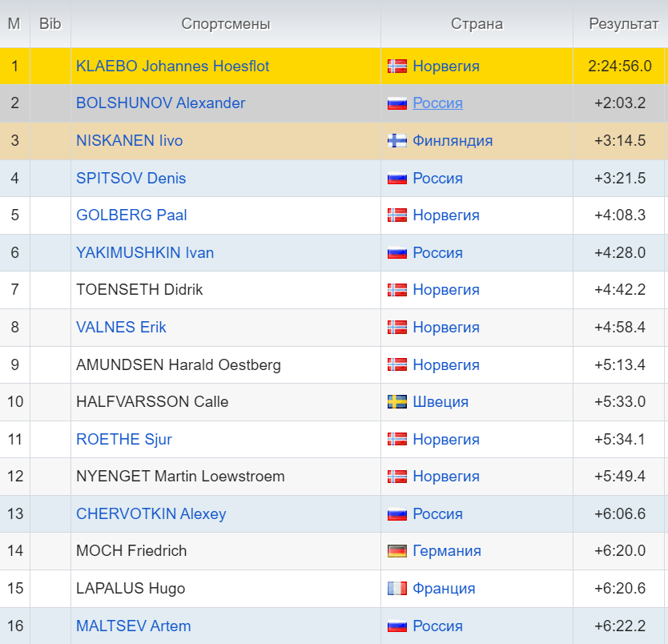Open Финляндия country link
The height and width of the screenshot is (644, 668).
point(453,140)
